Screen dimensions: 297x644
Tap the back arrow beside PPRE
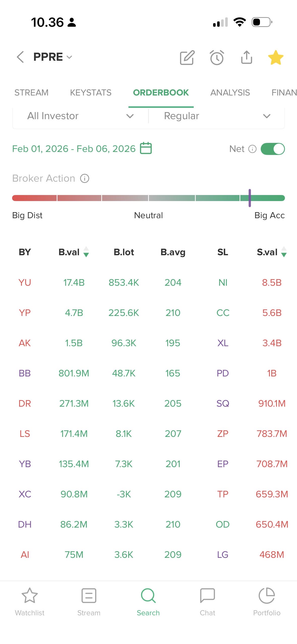(x=20, y=57)
